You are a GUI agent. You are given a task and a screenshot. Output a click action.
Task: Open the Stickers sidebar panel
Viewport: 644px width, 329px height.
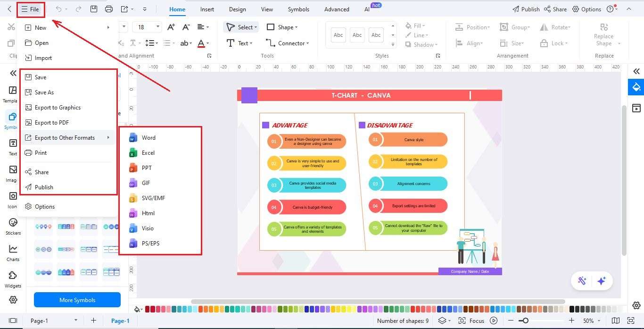[13, 226]
